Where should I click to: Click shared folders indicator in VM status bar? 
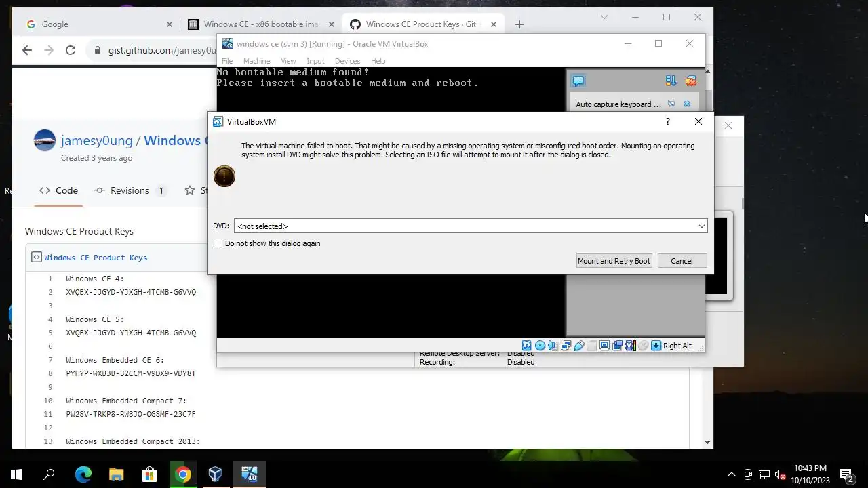[x=591, y=346]
